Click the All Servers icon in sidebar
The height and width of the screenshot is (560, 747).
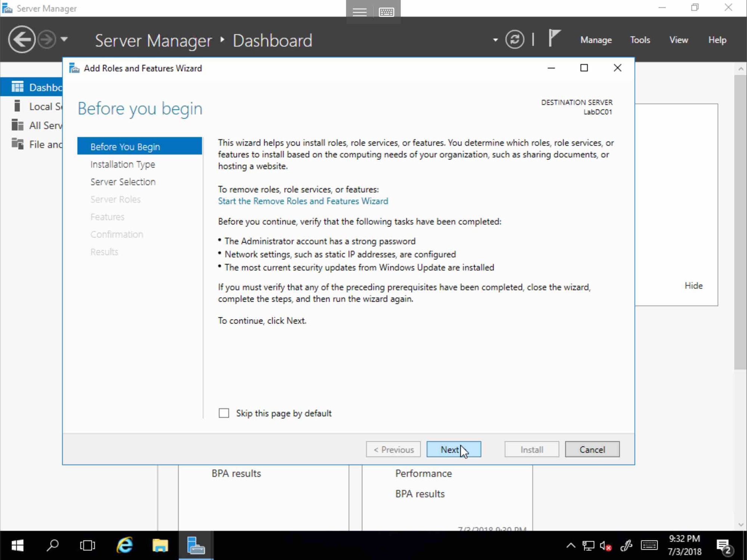(17, 125)
